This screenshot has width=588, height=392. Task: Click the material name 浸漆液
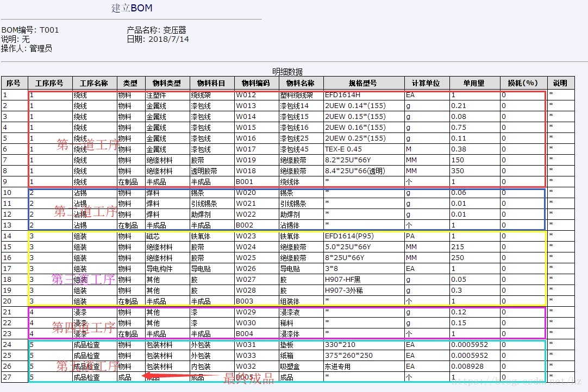coord(290,312)
